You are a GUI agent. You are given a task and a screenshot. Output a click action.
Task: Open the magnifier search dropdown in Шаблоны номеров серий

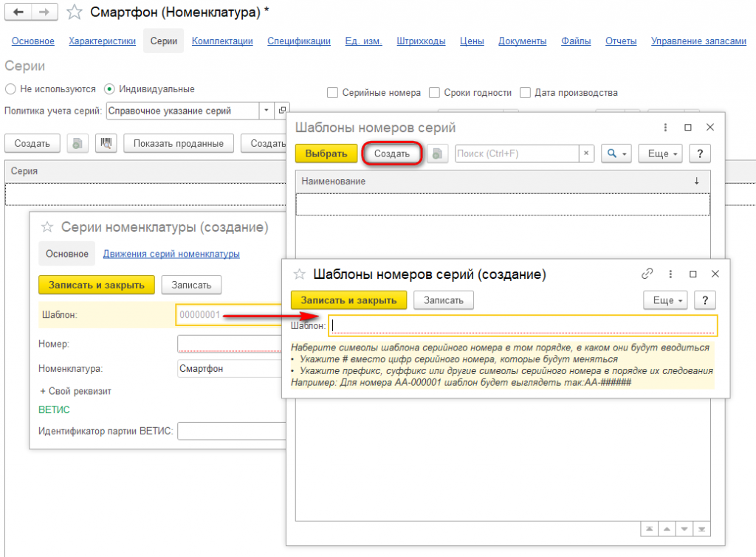pyautogui.click(x=616, y=153)
